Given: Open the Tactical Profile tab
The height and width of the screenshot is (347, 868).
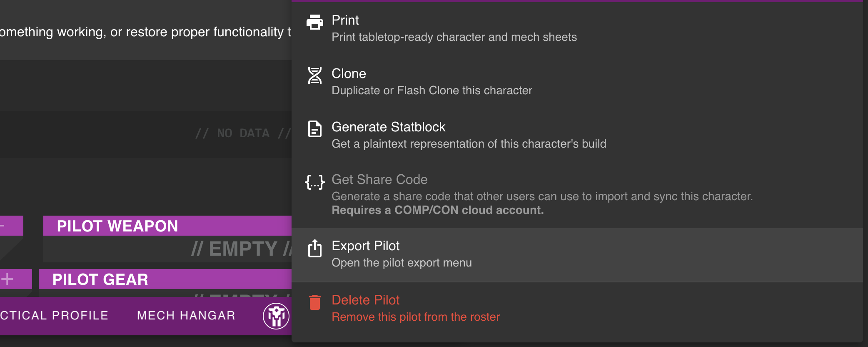Looking at the screenshot, I should point(54,316).
